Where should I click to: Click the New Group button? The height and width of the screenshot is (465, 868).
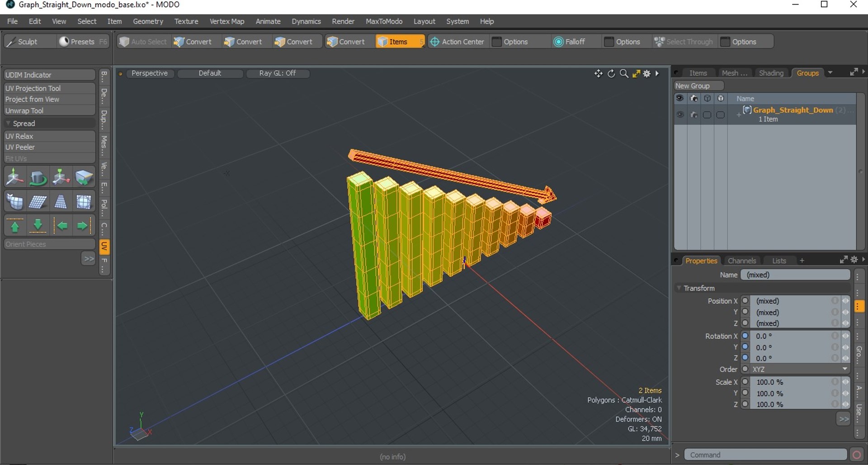point(698,85)
